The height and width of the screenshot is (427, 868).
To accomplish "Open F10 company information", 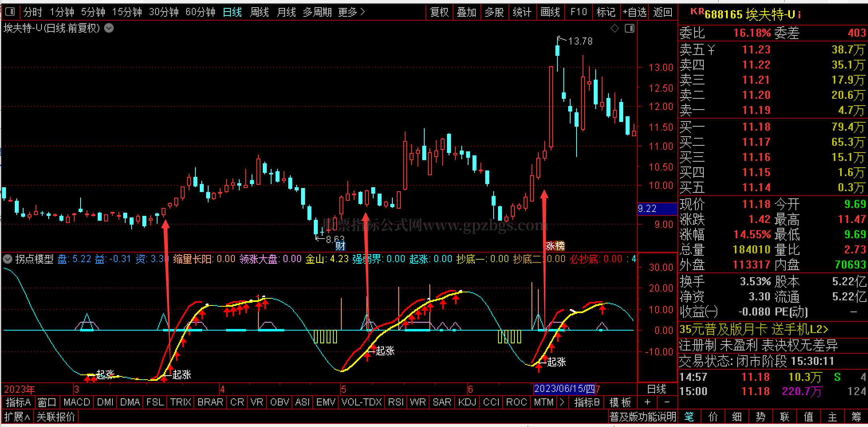I will 579,12.
